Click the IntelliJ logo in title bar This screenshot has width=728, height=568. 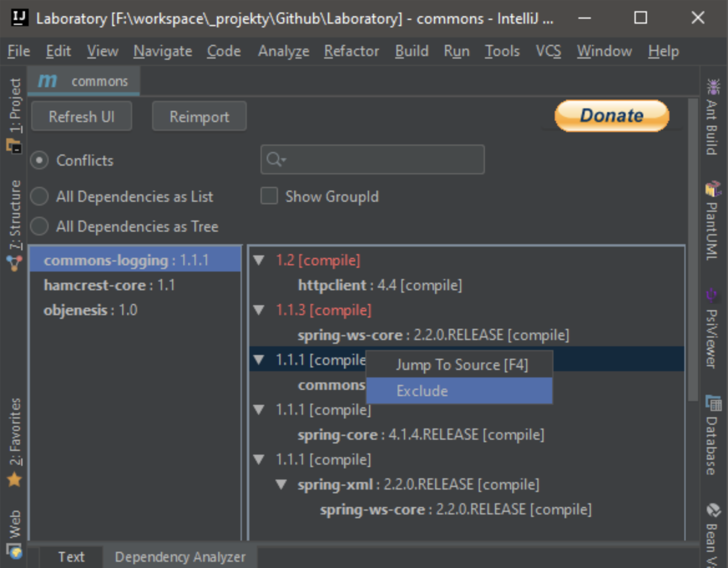(19, 17)
